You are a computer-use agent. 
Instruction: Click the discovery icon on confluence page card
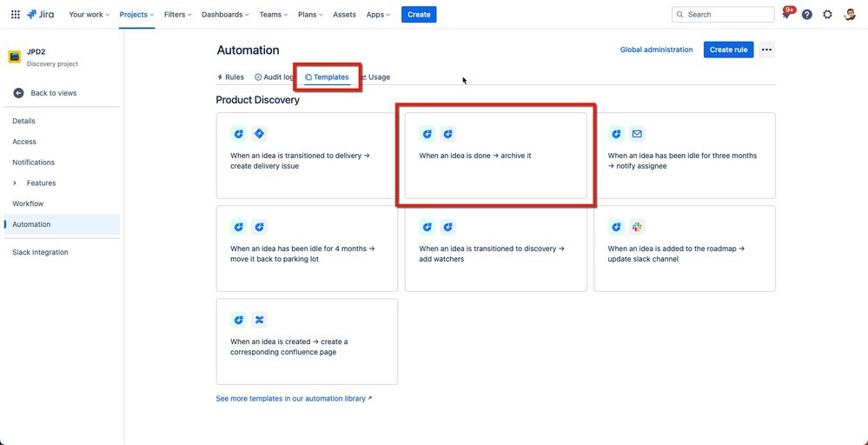point(238,320)
